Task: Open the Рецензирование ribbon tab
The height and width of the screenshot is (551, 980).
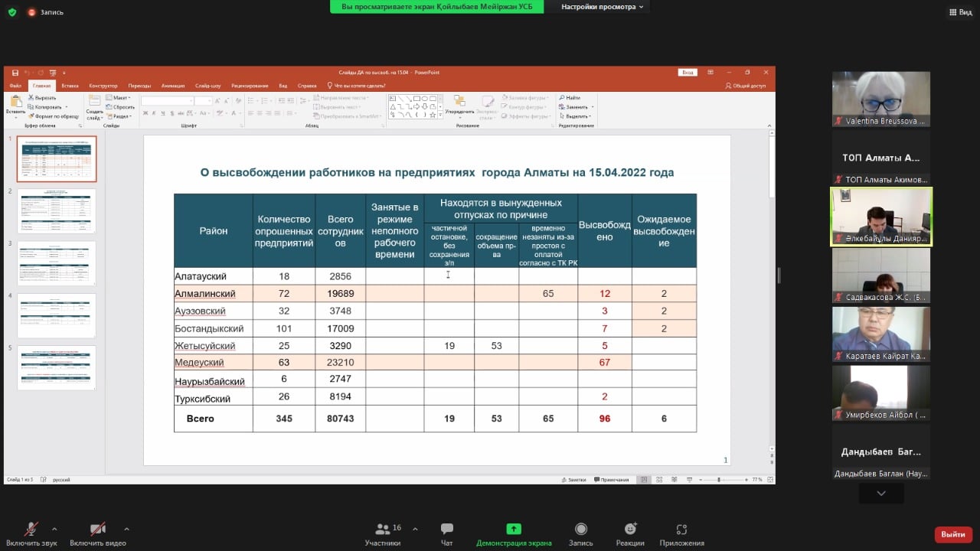Action: pos(250,86)
